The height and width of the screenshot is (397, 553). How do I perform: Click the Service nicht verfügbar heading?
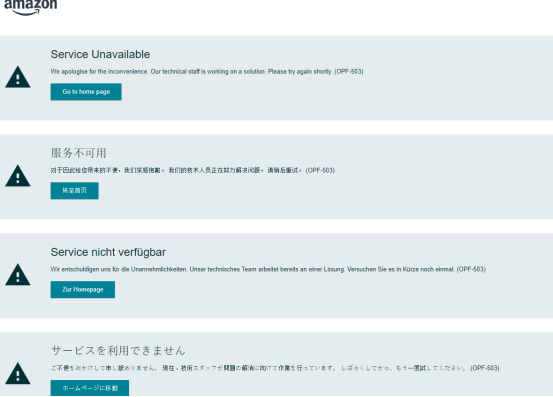point(108,252)
